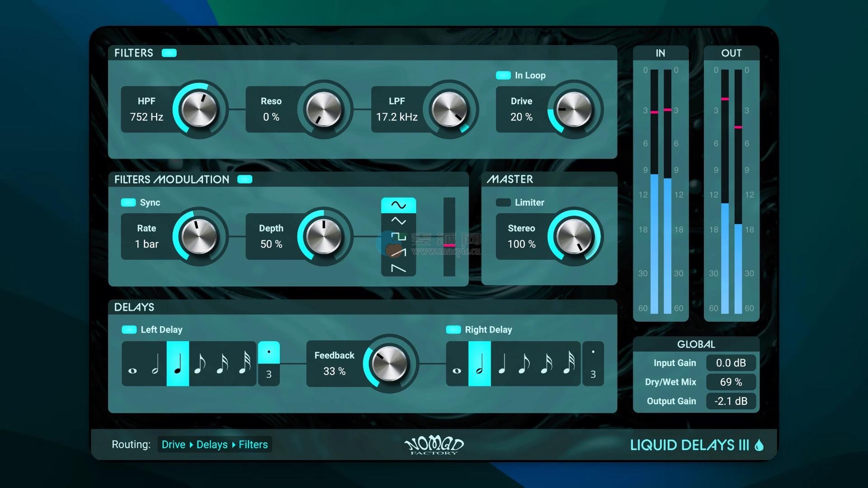Toggle the Right Delay enable switch

[x=453, y=329]
